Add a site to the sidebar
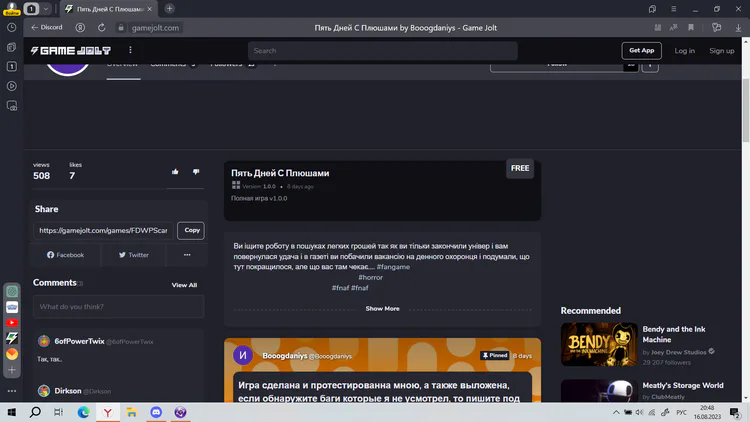 pos(12,370)
